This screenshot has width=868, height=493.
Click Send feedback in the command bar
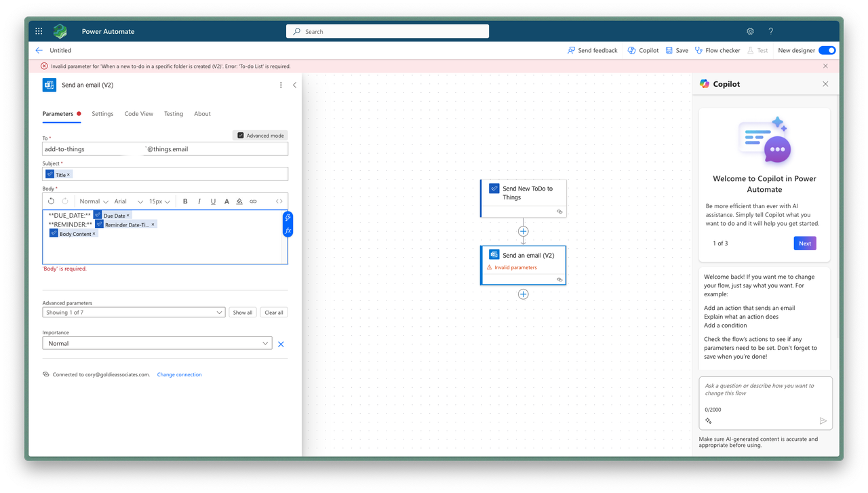(x=592, y=50)
